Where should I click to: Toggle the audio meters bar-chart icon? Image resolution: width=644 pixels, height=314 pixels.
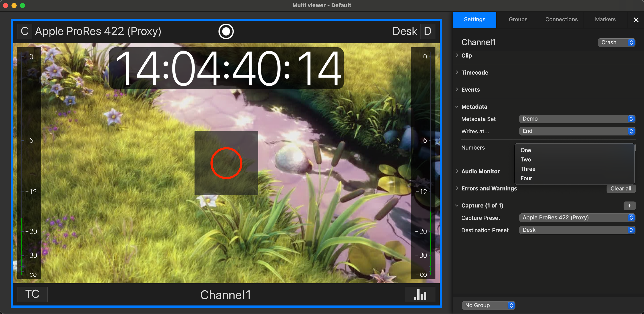tap(420, 294)
